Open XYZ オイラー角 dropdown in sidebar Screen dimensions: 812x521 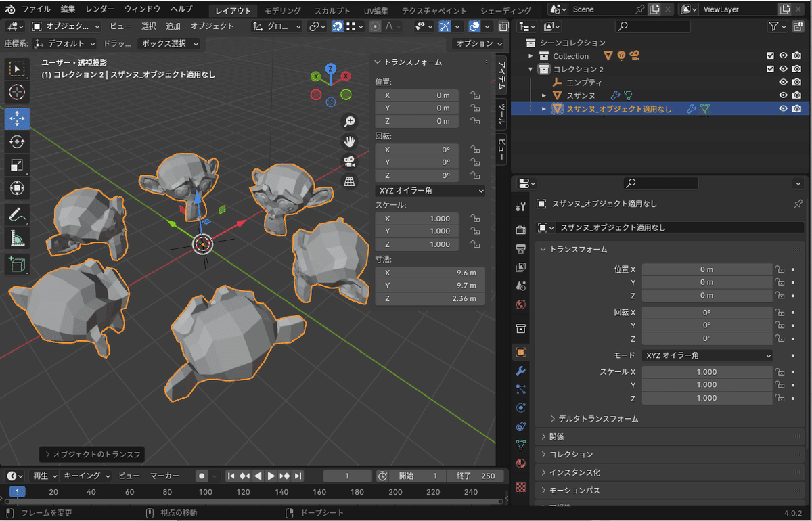coord(430,191)
